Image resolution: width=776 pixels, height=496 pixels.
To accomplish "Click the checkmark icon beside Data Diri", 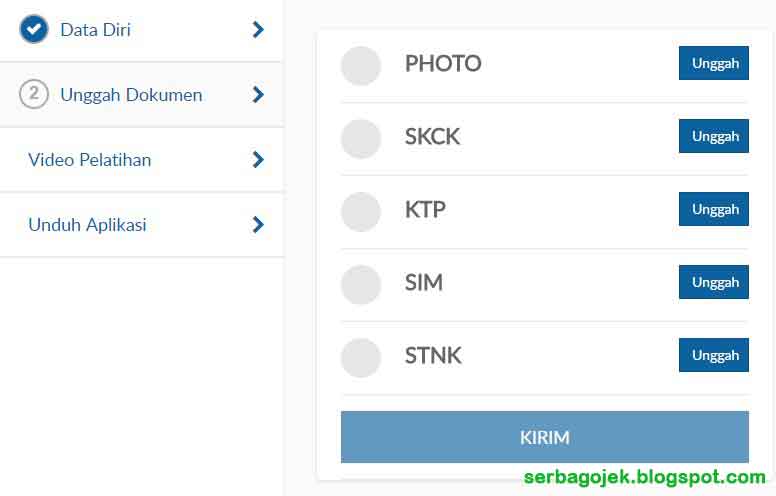I will (x=34, y=29).
